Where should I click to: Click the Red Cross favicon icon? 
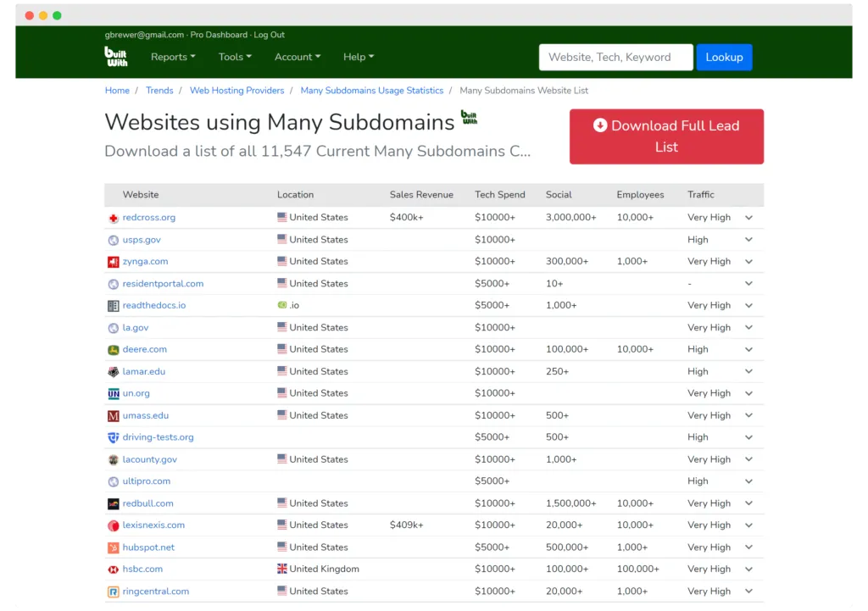coord(114,218)
